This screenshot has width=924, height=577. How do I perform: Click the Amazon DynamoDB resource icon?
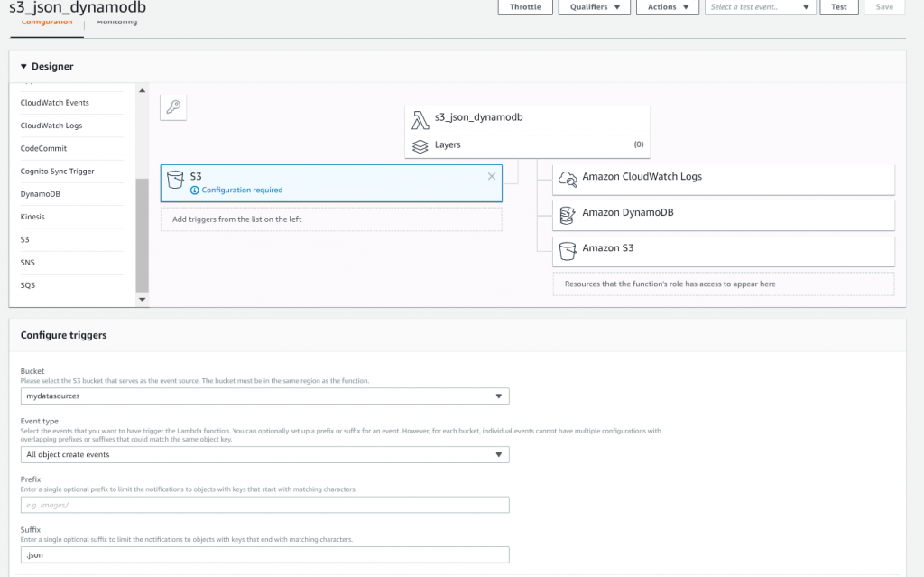(567, 215)
